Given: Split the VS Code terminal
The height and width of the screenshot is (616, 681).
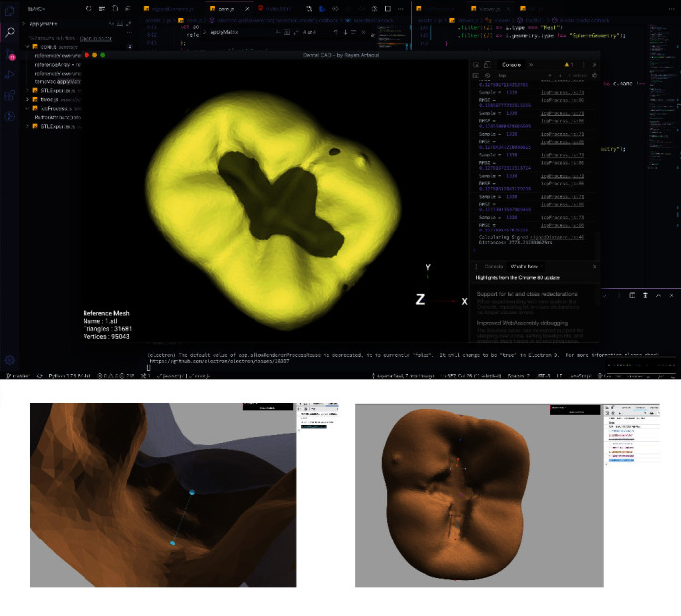Looking at the screenshot, I should point(632,296).
